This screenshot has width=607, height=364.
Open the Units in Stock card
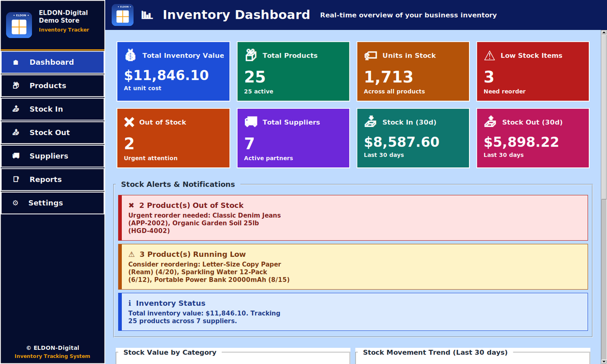click(413, 71)
